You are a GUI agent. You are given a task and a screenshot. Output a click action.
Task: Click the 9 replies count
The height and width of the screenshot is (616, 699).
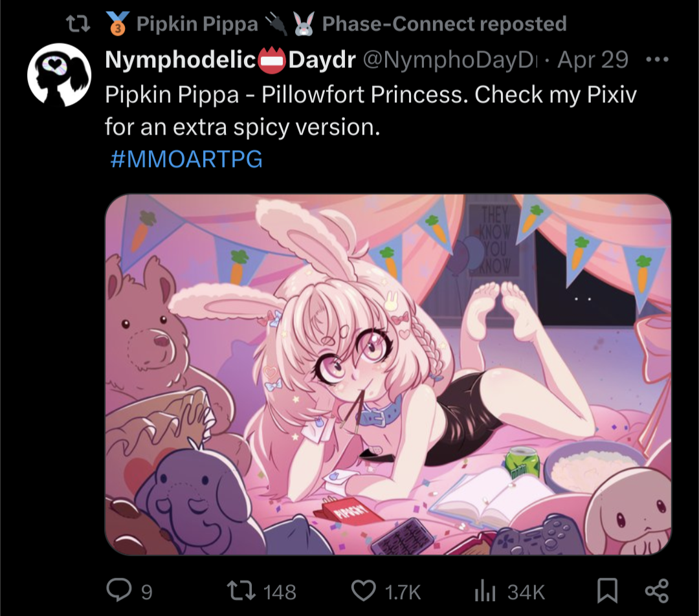pos(147,592)
